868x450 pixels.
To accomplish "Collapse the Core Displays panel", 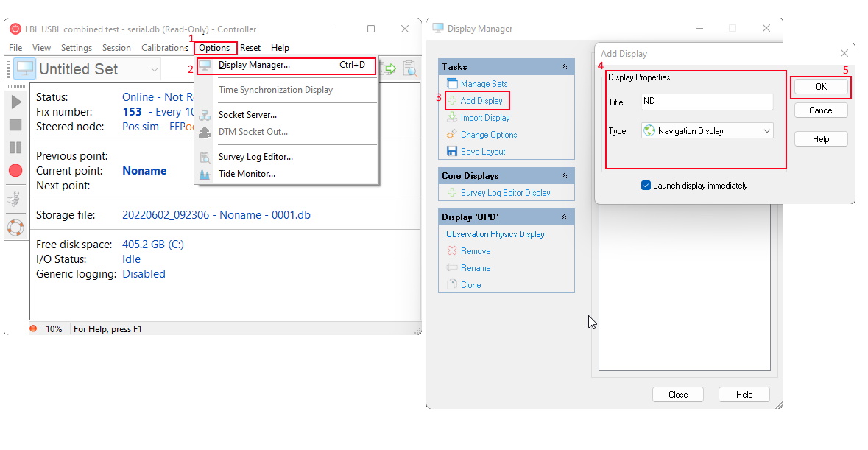I will (564, 176).
